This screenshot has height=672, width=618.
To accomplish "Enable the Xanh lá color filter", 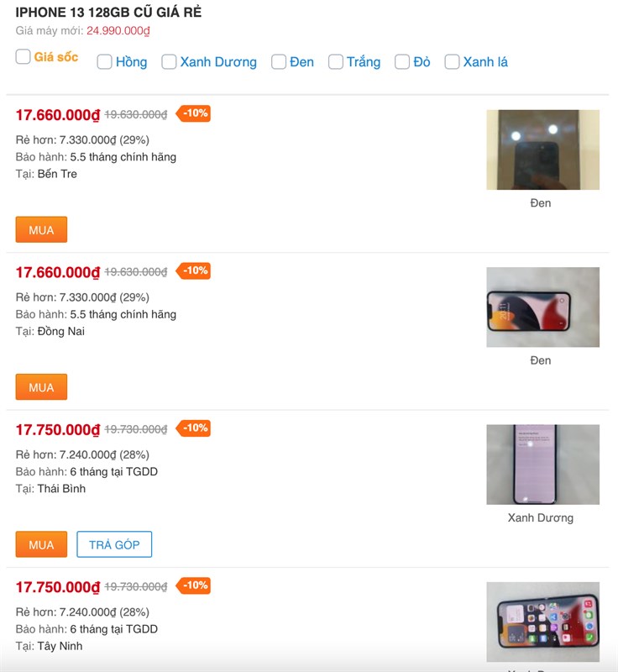I will click(x=453, y=61).
